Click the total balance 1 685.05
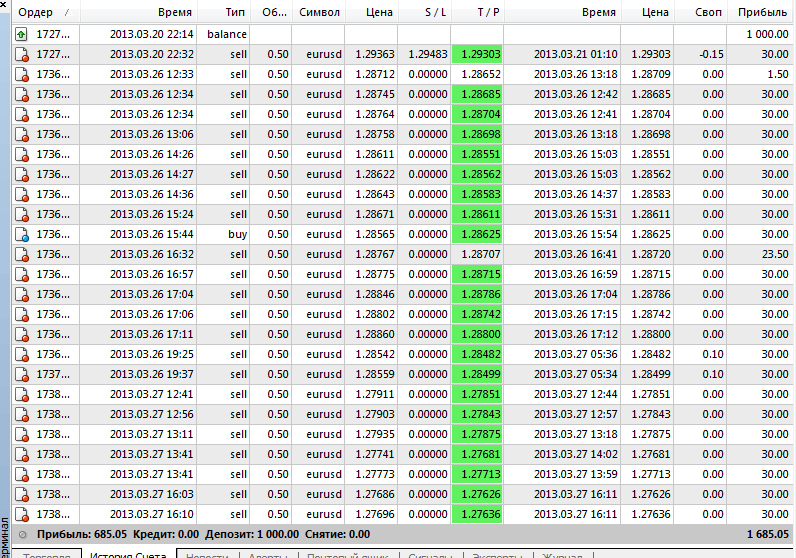Screen dimensions: 796x558 point(768,535)
